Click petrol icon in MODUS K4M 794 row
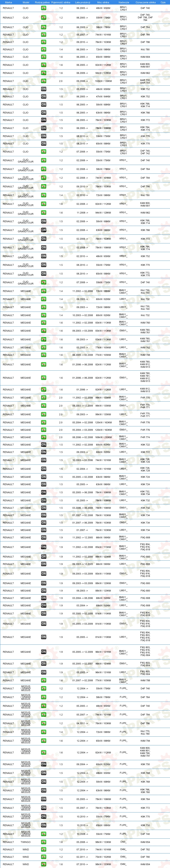170x868 pixels. click(x=44, y=741)
